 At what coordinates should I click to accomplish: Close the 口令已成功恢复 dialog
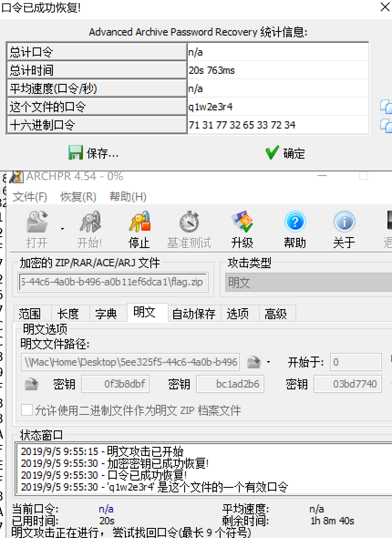(x=385, y=7)
